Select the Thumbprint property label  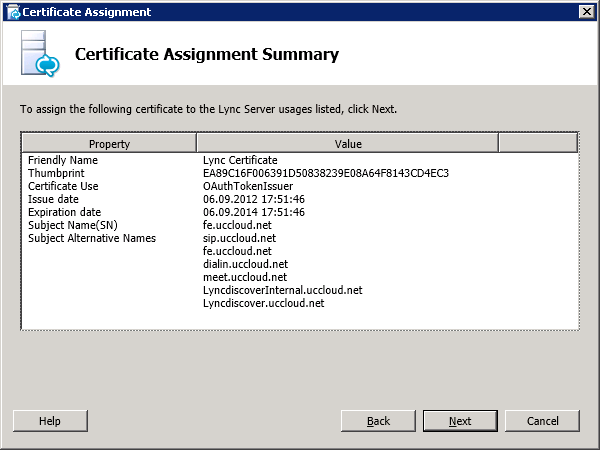(x=56, y=173)
